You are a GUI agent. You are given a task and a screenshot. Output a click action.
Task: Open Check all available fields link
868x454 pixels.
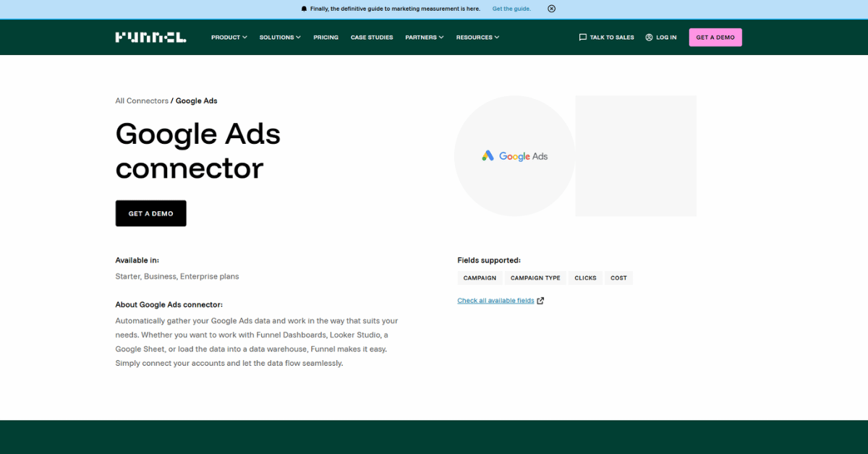495,301
